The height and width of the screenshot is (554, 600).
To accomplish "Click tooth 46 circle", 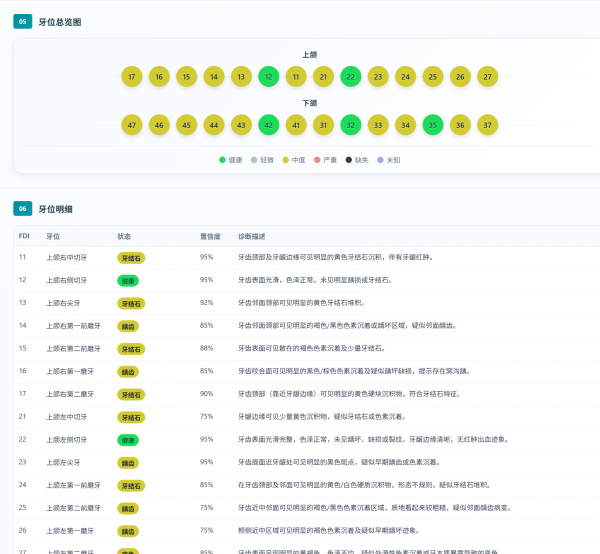I will (x=159, y=125).
